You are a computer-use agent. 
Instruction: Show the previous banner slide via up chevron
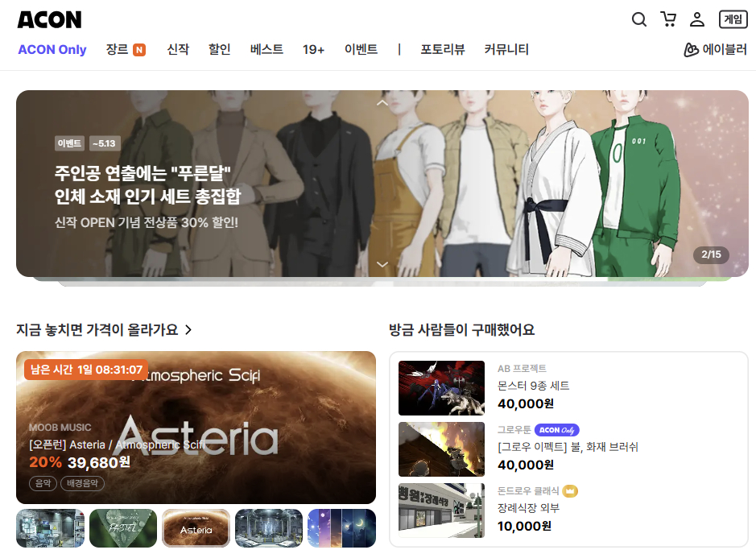tap(382, 101)
